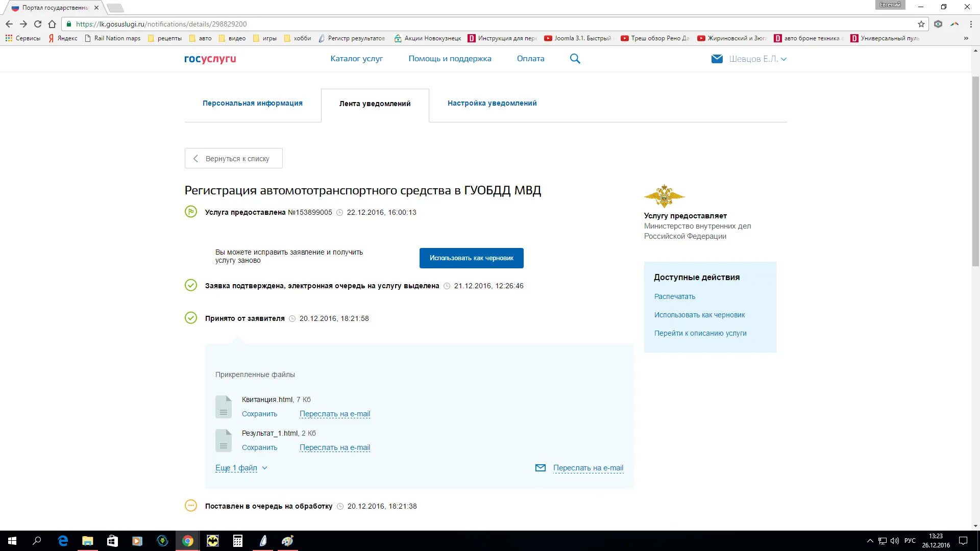The height and width of the screenshot is (551, 980).
Task: Open Calculator from the Windows taskbar
Action: pyautogui.click(x=238, y=541)
